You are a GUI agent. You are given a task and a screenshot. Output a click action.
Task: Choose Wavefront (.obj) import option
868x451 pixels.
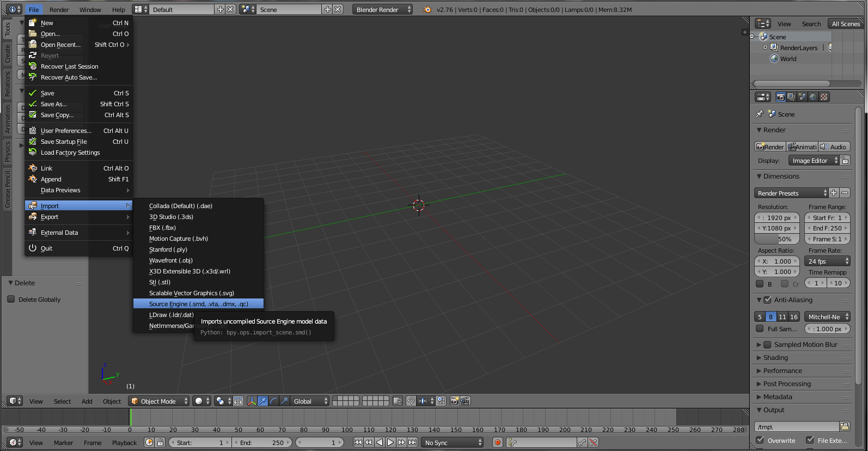[198, 260]
